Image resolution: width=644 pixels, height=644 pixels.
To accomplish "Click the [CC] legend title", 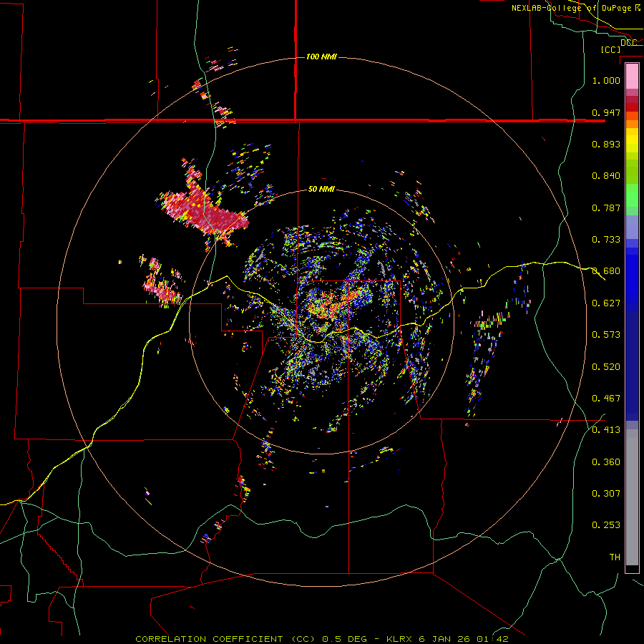I will [610, 49].
